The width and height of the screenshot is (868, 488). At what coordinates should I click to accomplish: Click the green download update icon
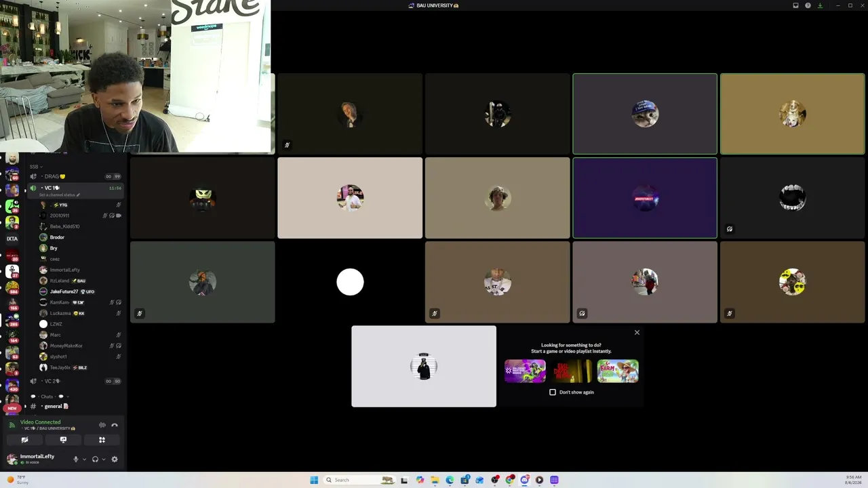click(820, 5)
